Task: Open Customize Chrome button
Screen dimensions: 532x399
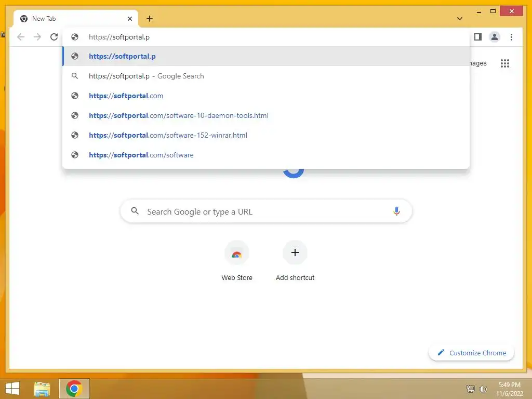Action: [x=472, y=353]
